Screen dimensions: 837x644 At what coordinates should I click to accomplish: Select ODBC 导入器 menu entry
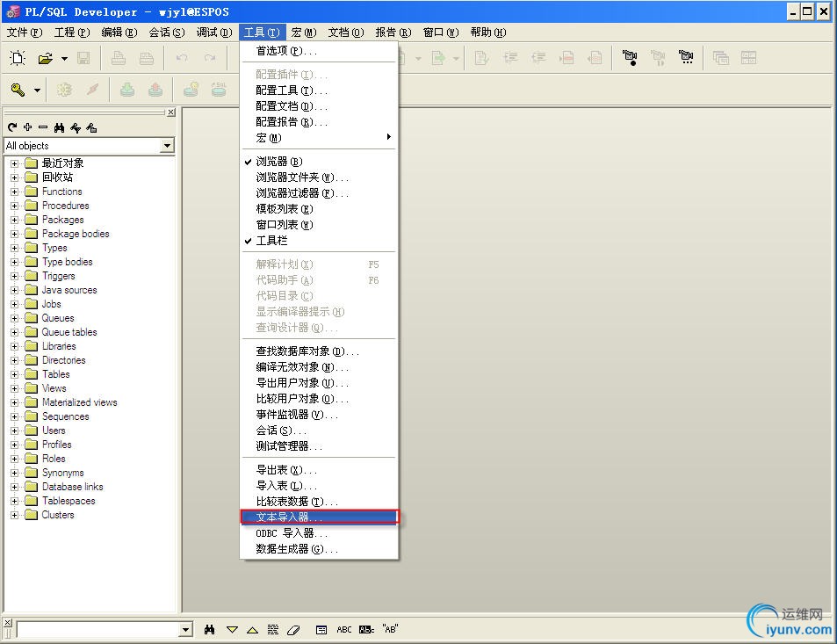click(319, 533)
